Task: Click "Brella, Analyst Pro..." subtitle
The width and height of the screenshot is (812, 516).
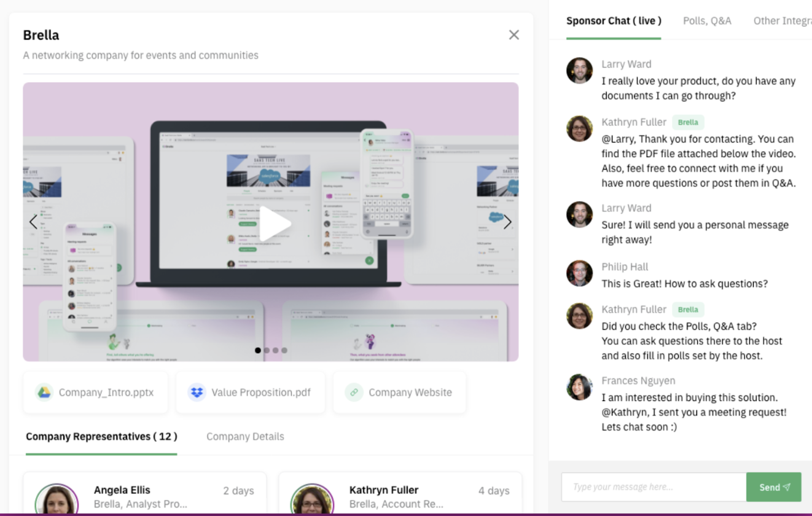Action: (141, 504)
